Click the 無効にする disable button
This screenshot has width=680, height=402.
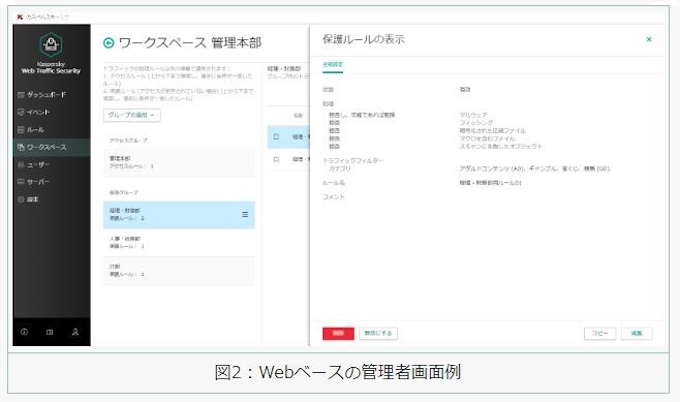(377, 332)
